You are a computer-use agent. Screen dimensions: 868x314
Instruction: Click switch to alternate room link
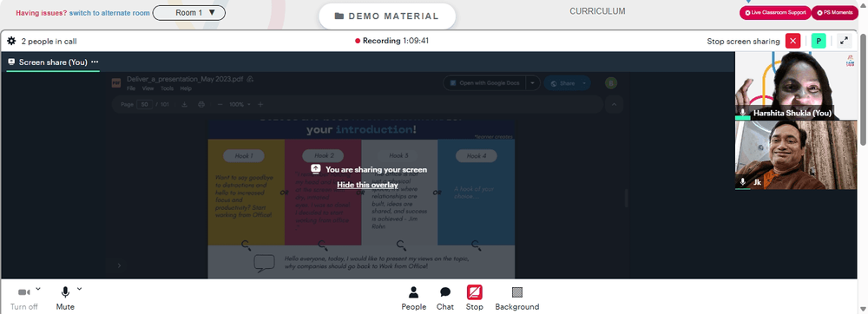(x=109, y=13)
